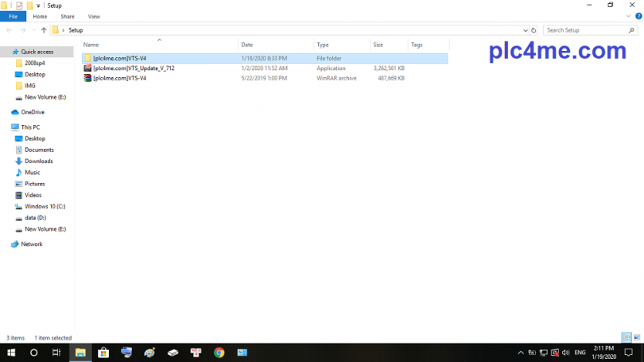Switch to large icons view
This screenshot has width=644, height=362.
coord(637,338)
